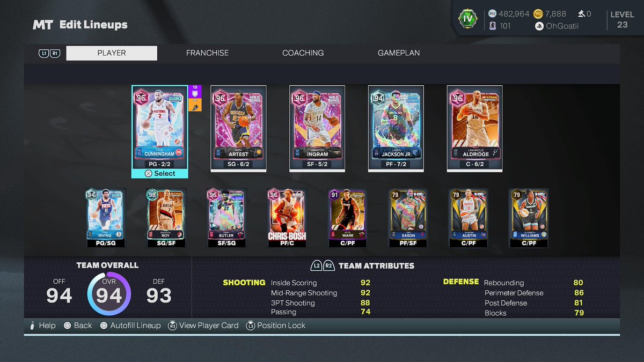The image size is (644, 362).
Task: Click the square button icon by Autofill
Action: [104, 326]
